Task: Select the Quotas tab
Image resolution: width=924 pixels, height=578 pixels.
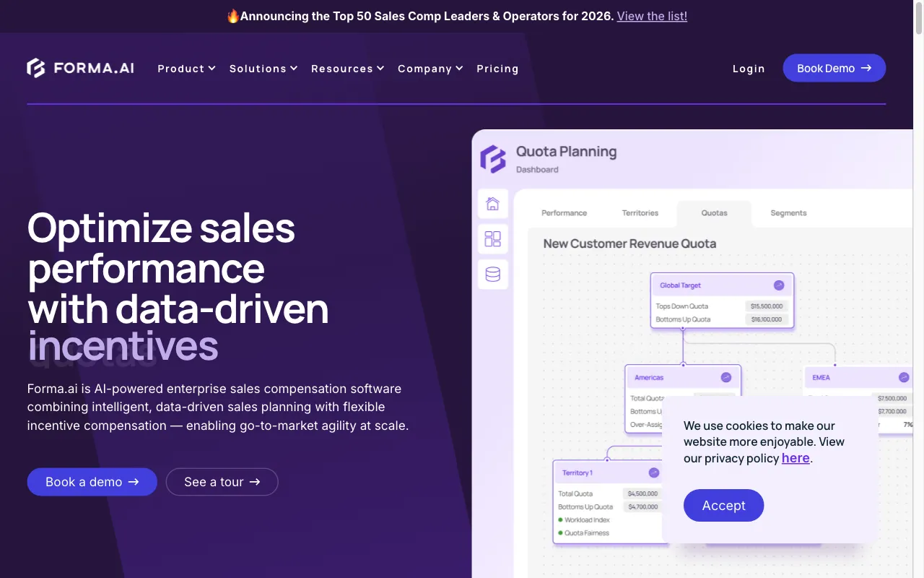Action: (x=715, y=213)
